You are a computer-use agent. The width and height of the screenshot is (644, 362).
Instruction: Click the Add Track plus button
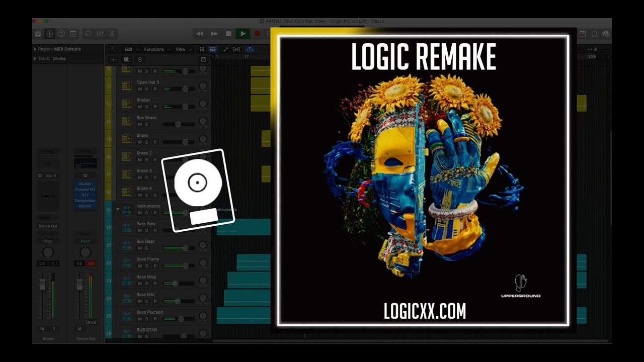click(x=113, y=59)
